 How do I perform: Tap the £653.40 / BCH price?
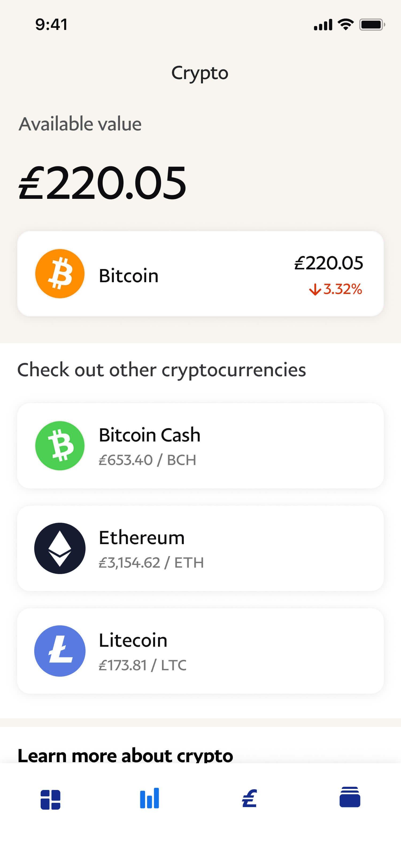[147, 460]
